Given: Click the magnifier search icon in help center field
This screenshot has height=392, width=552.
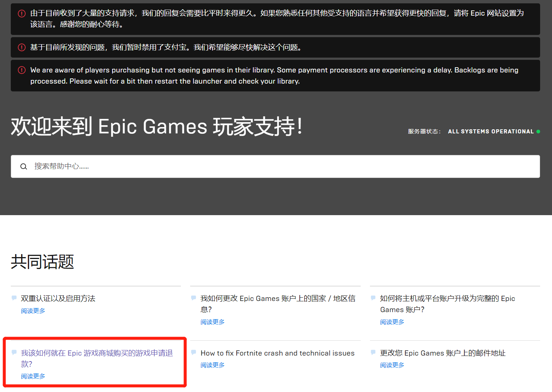Looking at the screenshot, I should [x=24, y=166].
